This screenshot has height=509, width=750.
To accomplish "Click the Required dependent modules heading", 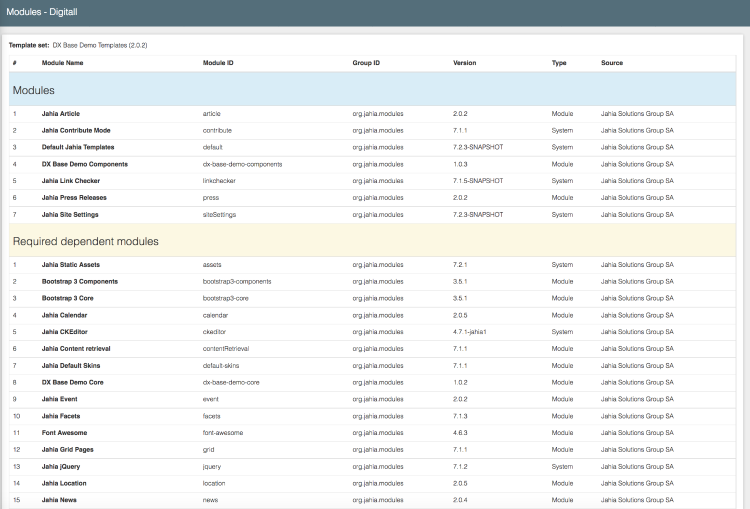I will coord(86,241).
